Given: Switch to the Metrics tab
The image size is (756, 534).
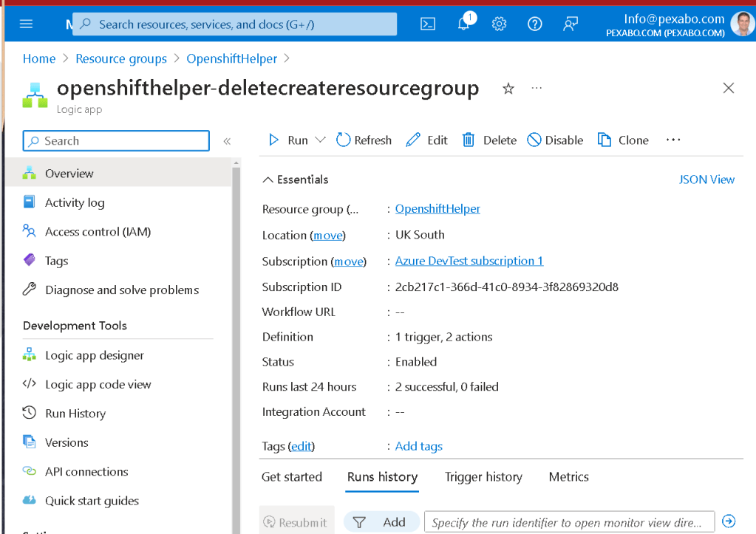Looking at the screenshot, I should click(x=569, y=476).
